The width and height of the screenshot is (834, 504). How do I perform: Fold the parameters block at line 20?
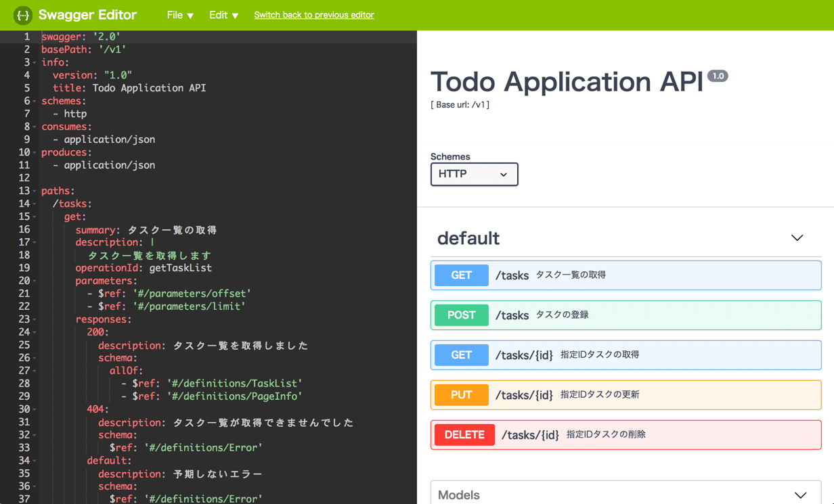(x=35, y=281)
